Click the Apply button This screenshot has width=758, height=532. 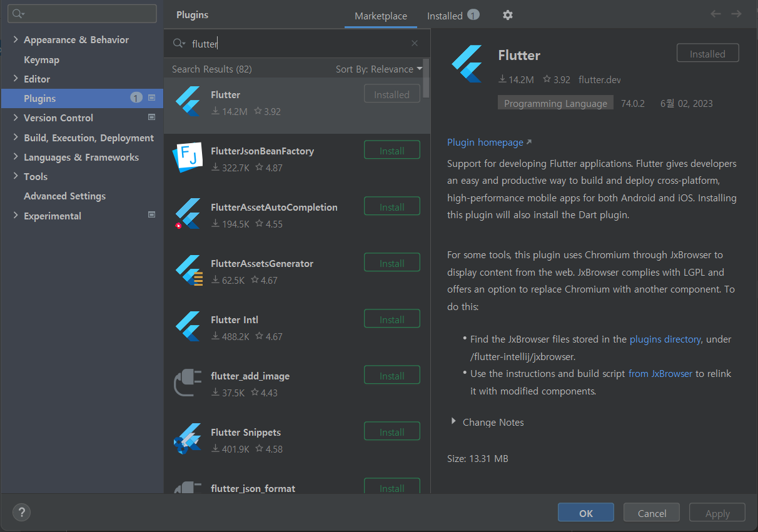coord(717,513)
